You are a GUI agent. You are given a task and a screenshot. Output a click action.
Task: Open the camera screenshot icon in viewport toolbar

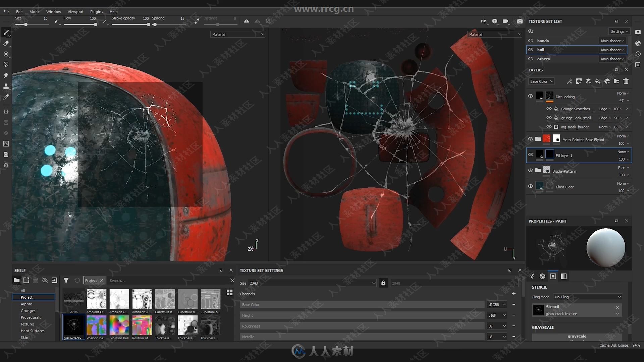point(520,21)
